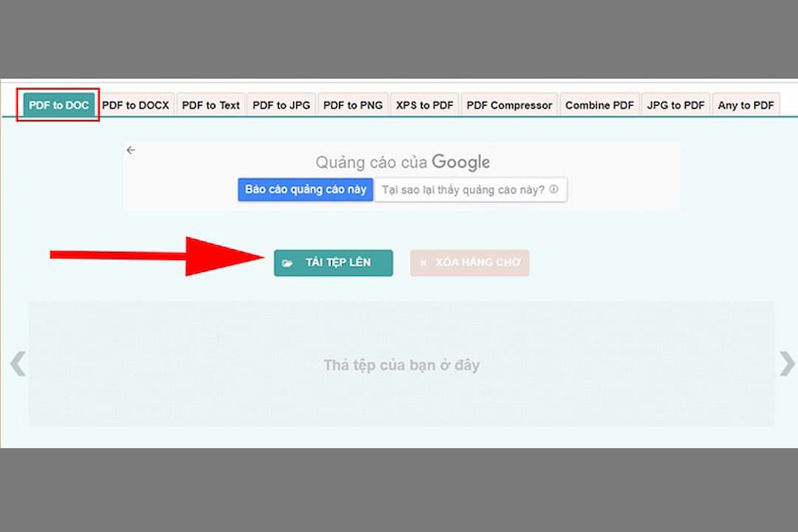This screenshot has height=532, width=798.
Task: Select the JPG to PDF tab
Action: [676, 105]
